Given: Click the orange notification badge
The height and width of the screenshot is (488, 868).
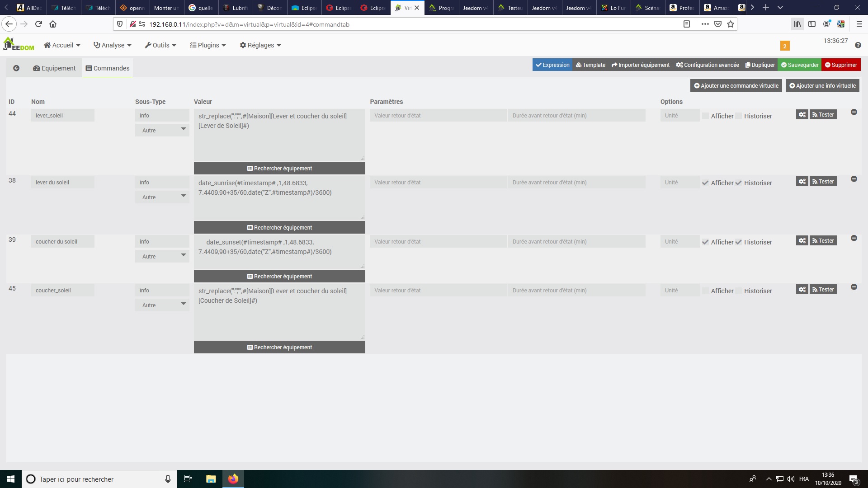Looking at the screenshot, I should [x=784, y=46].
